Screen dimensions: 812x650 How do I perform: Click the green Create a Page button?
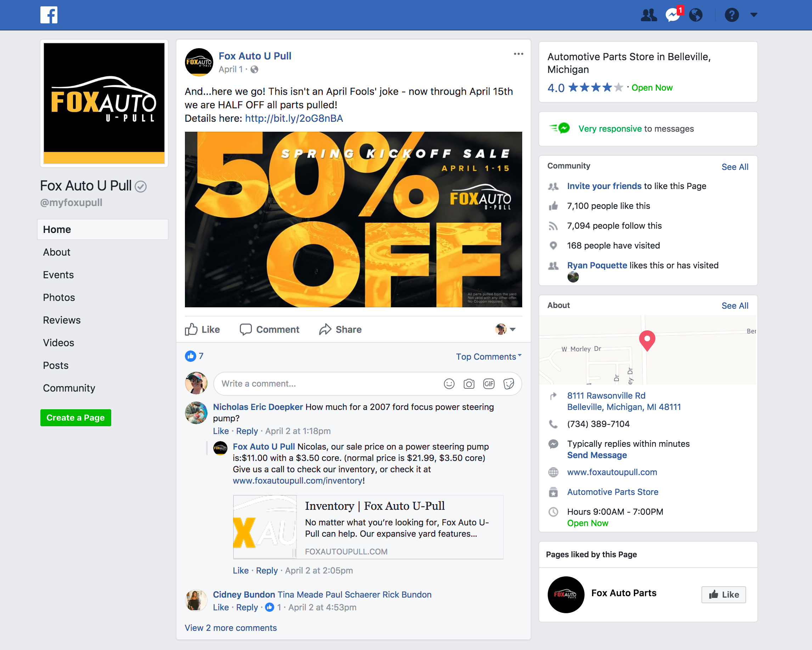(76, 418)
